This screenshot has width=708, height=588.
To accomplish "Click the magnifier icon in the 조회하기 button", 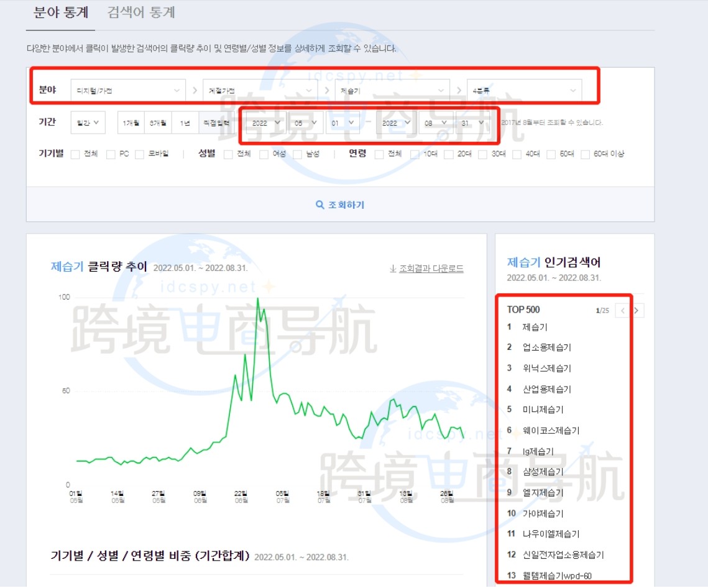I will click(320, 204).
